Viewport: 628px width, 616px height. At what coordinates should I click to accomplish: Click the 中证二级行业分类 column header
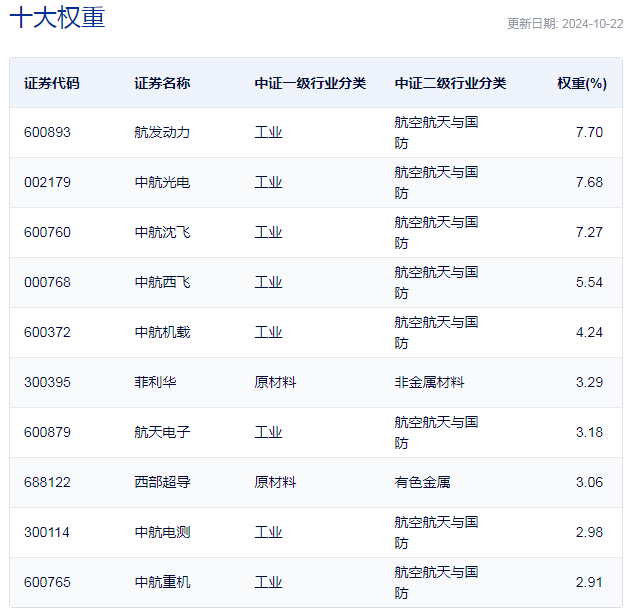pyautogui.click(x=450, y=83)
